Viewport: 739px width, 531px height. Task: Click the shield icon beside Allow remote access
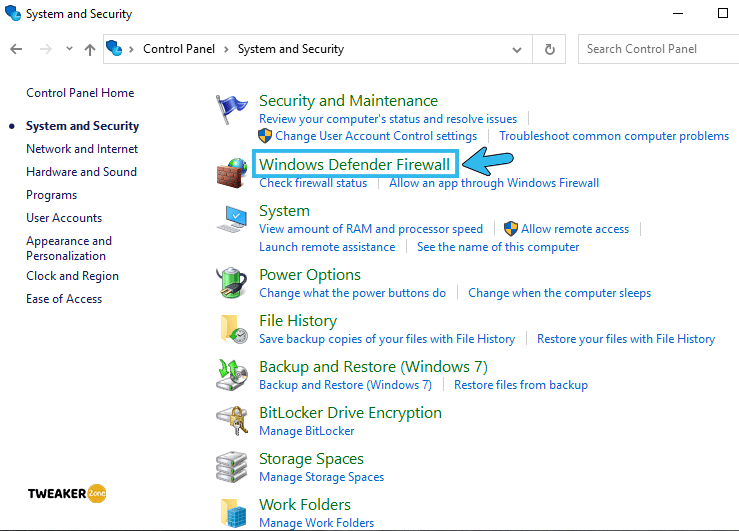[x=510, y=229]
